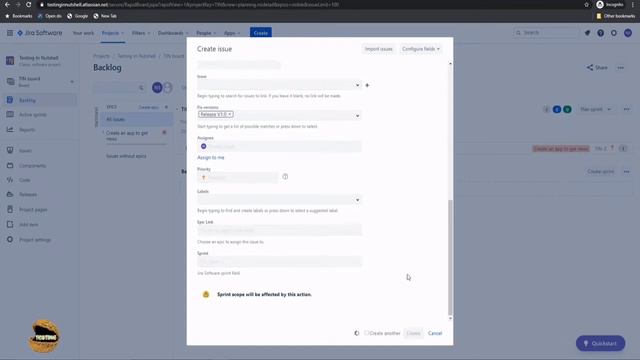The height and width of the screenshot is (360, 640).
Task: Click the Backlog sidebar icon
Action: (10, 100)
